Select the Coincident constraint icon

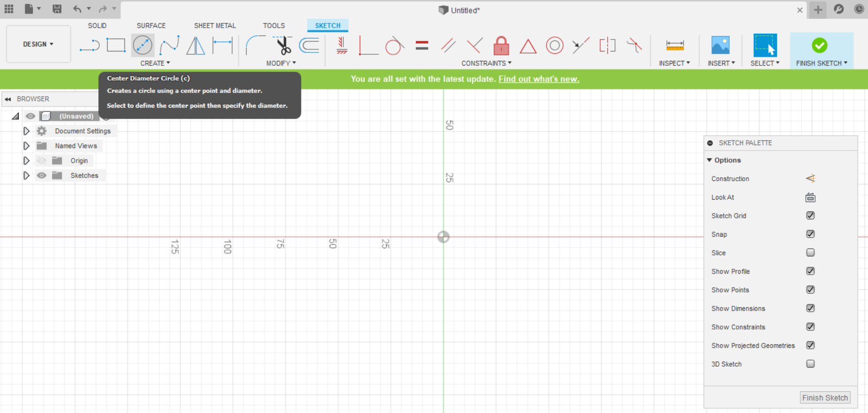tap(368, 45)
